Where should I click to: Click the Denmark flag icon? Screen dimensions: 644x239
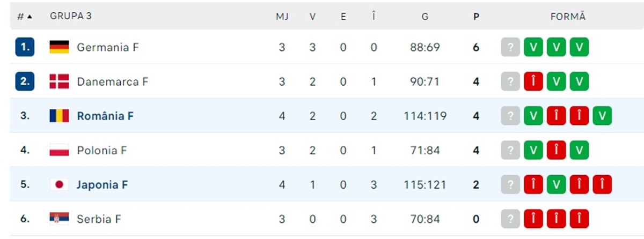point(59,81)
